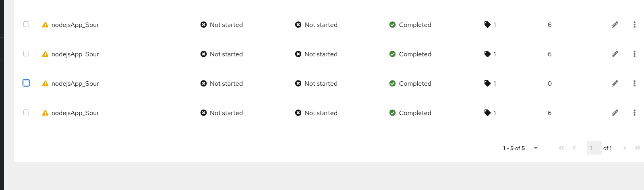Open the last row's kebab actions menu

point(634,113)
